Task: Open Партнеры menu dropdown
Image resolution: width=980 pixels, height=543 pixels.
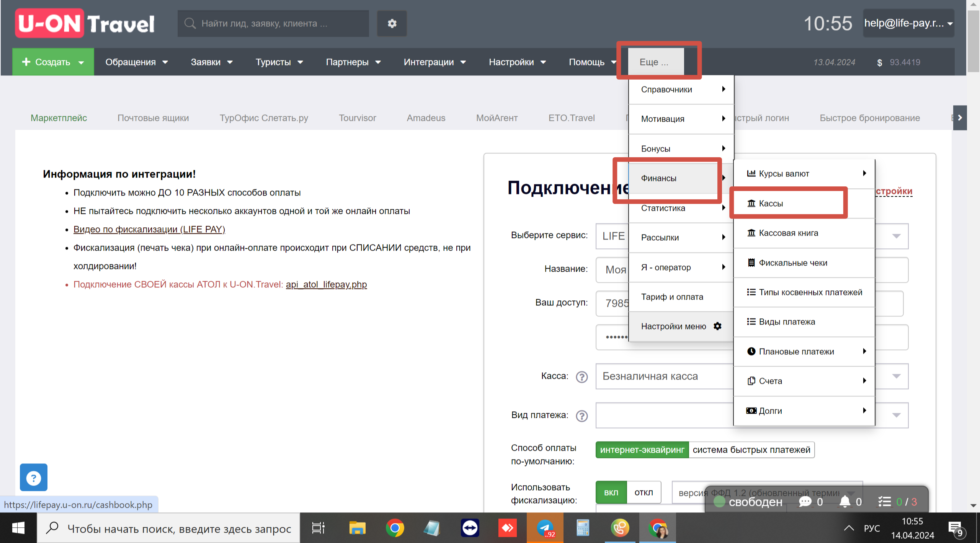Action: pyautogui.click(x=353, y=62)
